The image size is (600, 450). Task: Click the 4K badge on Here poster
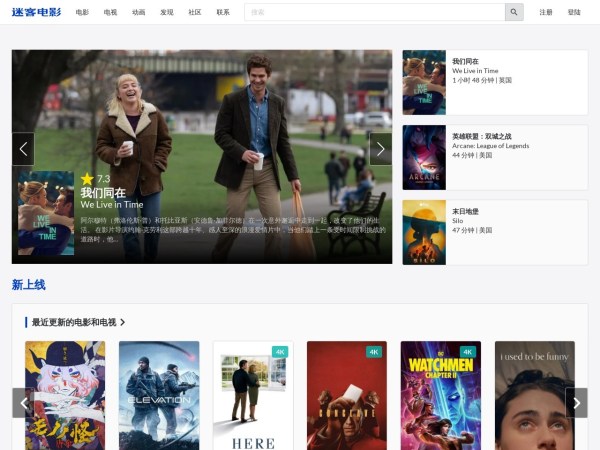click(280, 352)
